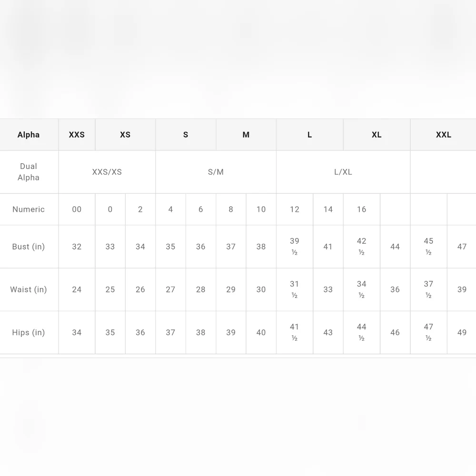
Task: Click the Waist (in) row label
Action: (x=29, y=289)
